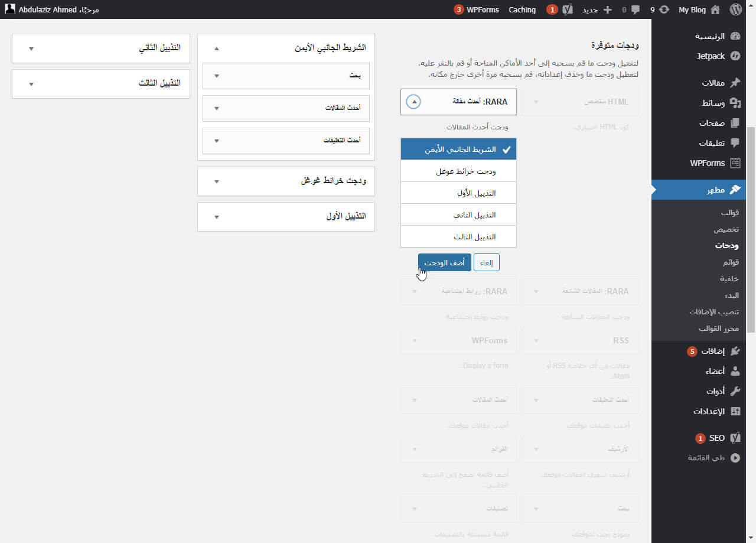756x543 pixels.
Task: Expand the ودجت خرائط غوغل widget area
Action: click(216, 181)
